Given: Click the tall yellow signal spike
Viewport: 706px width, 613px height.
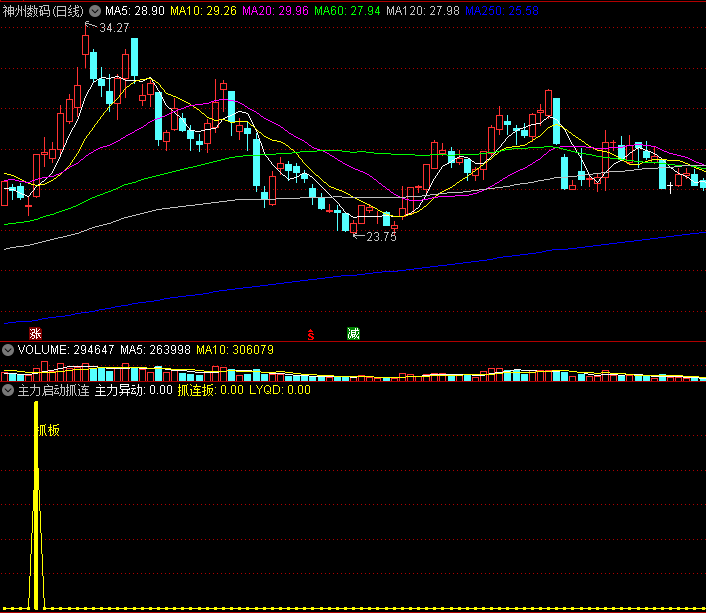Looking at the screenshot, I should tap(36, 504).
